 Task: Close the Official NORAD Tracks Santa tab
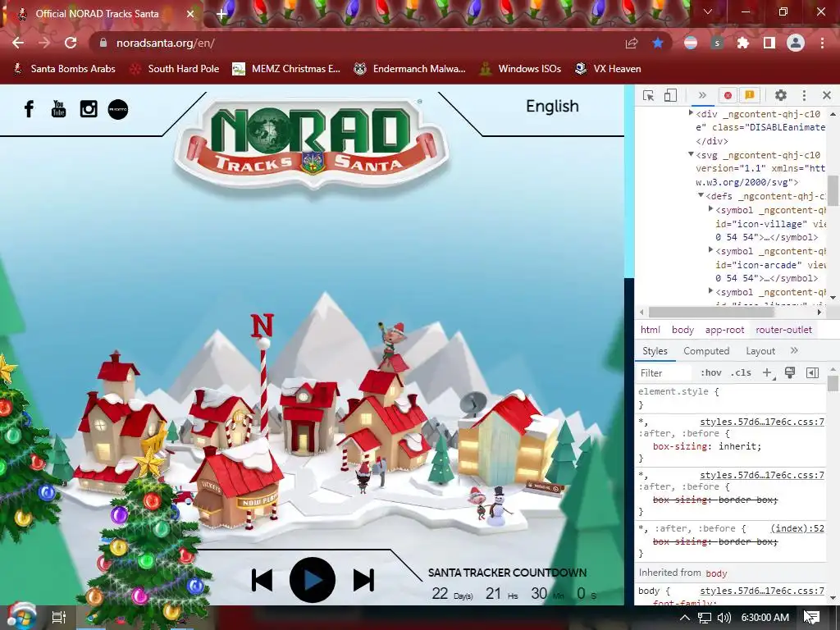(x=190, y=14)
